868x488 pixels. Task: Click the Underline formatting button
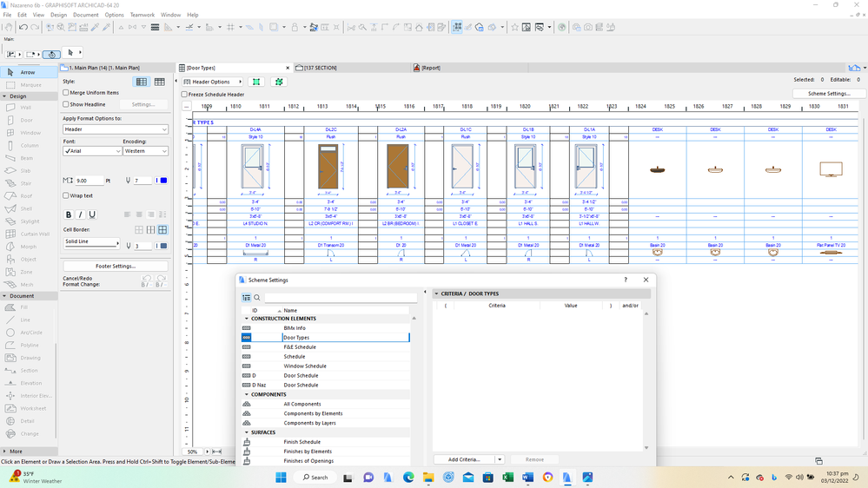[x=92, y=214]
